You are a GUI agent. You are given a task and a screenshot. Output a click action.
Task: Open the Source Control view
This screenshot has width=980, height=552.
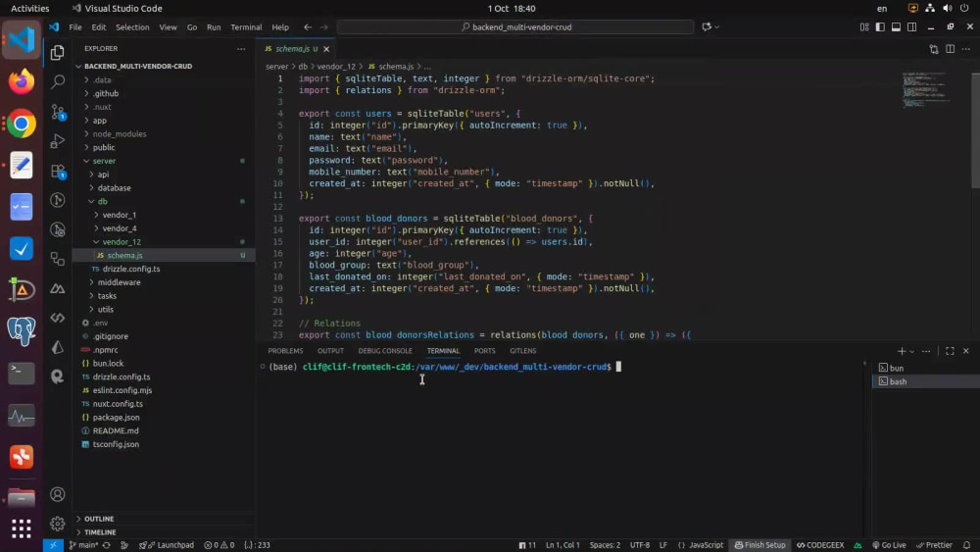tap(58, 111)
